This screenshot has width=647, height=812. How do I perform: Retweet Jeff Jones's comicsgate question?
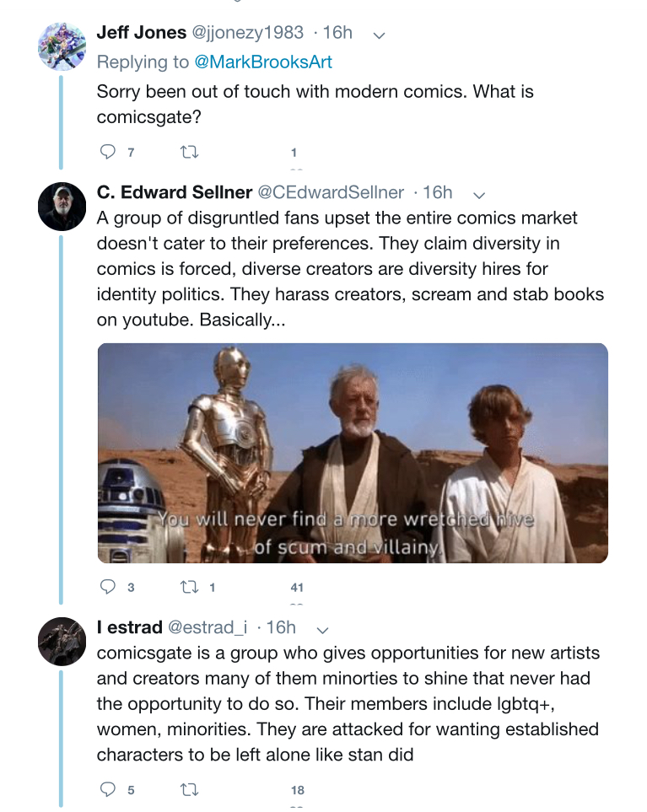pos(189,153)
